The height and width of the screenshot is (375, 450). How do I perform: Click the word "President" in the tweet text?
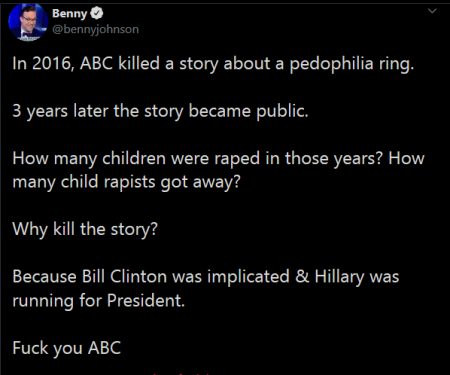(146, 300)
